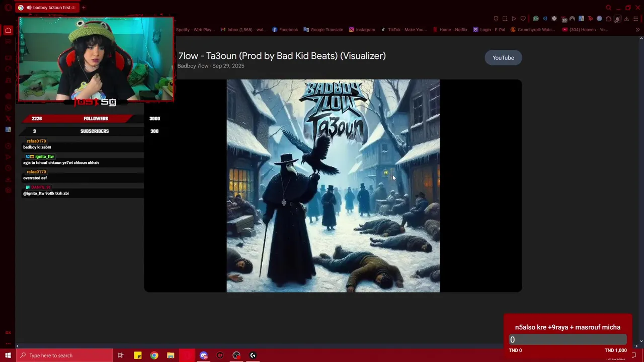The image size is (644, 362).
Task: Click the Badboy 7low channel name
Action: (193, 66)
